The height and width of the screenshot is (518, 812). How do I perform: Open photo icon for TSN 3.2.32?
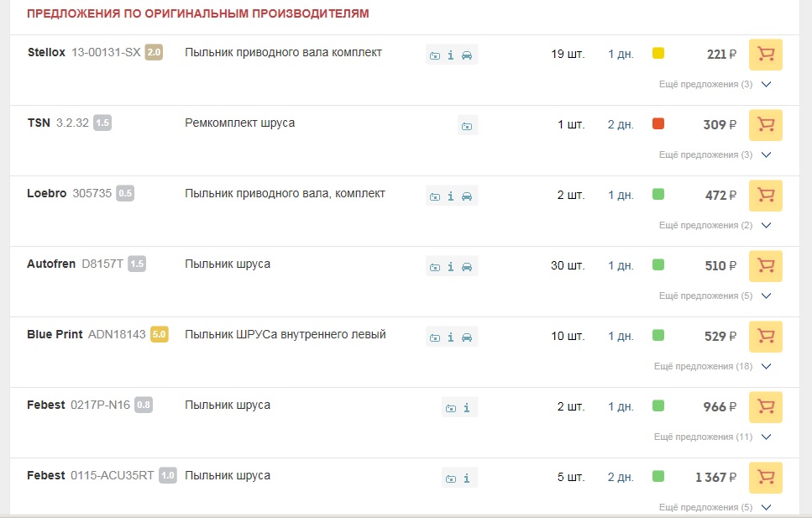pos(467,125)
